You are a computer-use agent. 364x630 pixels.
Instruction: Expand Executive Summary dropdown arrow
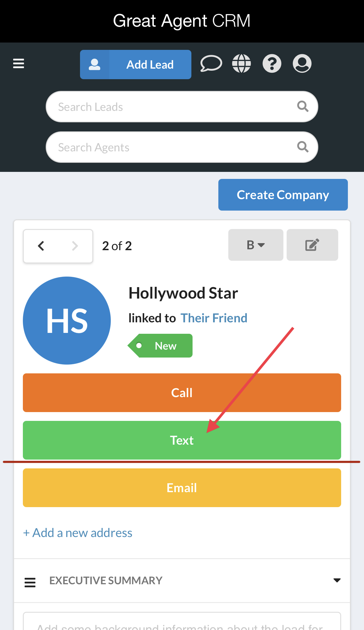tap(337, 580)
